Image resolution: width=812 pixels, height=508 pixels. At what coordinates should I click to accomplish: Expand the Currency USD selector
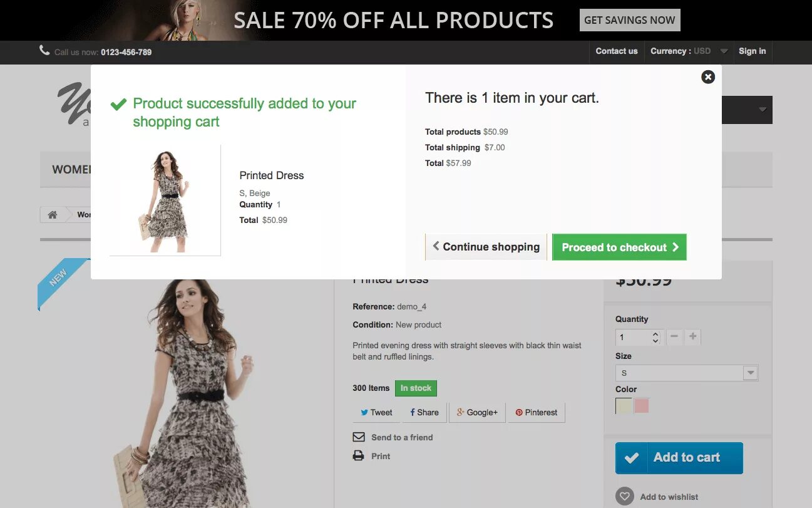pos(689,51)
